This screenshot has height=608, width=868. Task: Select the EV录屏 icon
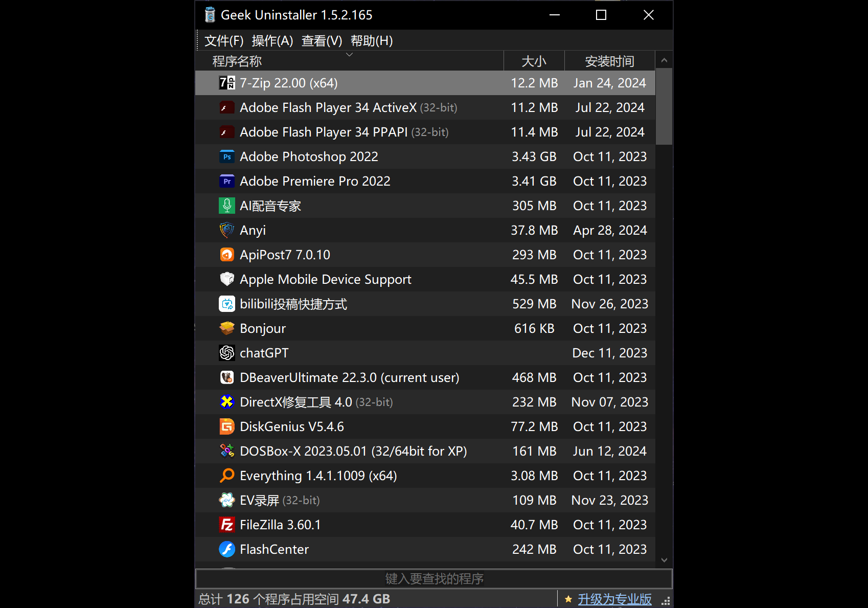(227, 500)
